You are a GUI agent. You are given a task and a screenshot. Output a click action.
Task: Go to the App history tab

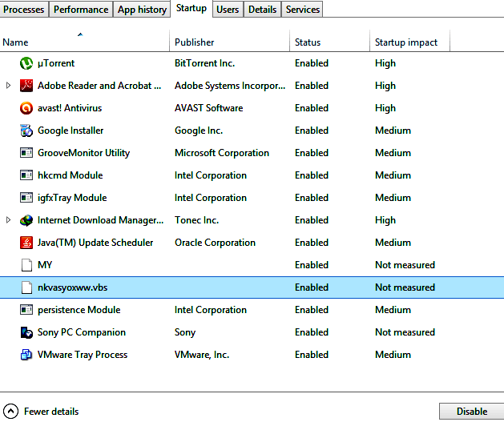coord(142,10)
